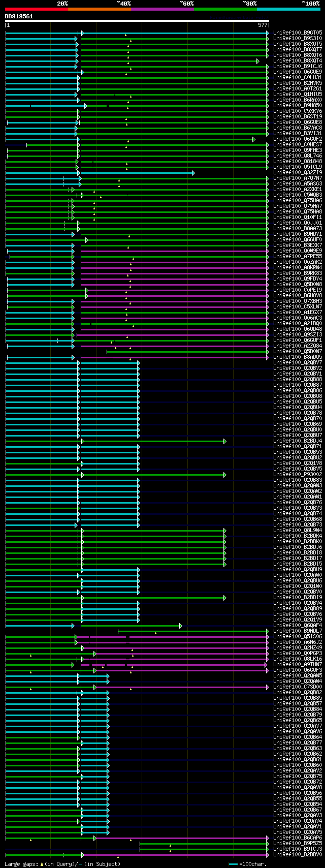
Task: Select the UniRef100_B9RK83 label
Action: (x=298, y=273)
